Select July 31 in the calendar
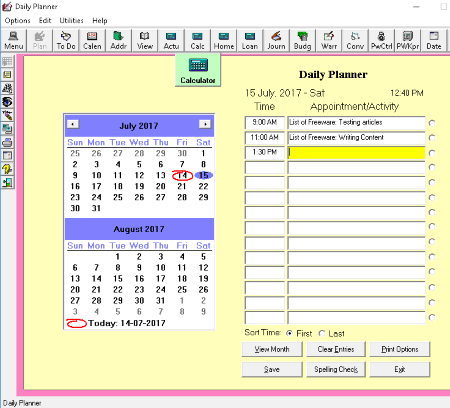Viewport: 450px width, 408px height. [x=96, y=208]
